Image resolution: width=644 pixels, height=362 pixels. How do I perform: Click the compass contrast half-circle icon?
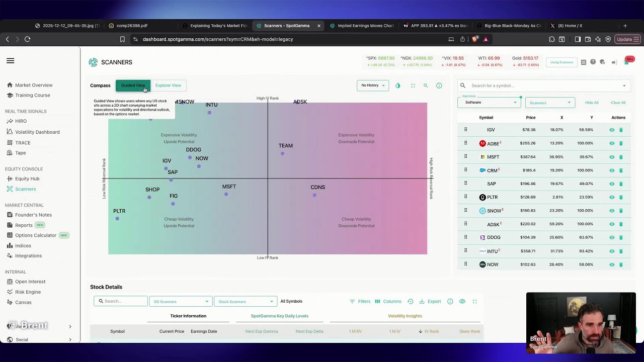click(398, 85)
